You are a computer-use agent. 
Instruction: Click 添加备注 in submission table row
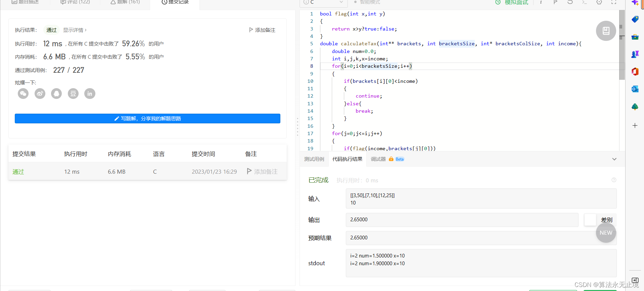[x=262, y=172]
